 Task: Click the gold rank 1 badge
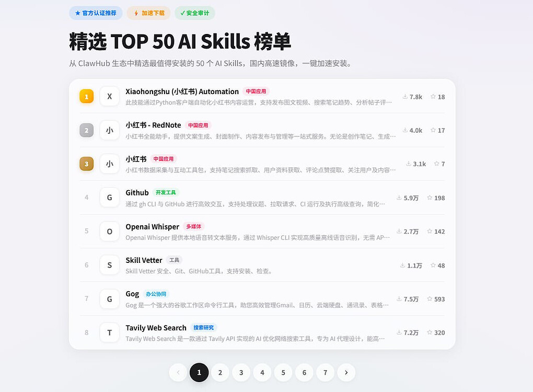point(86,97)
